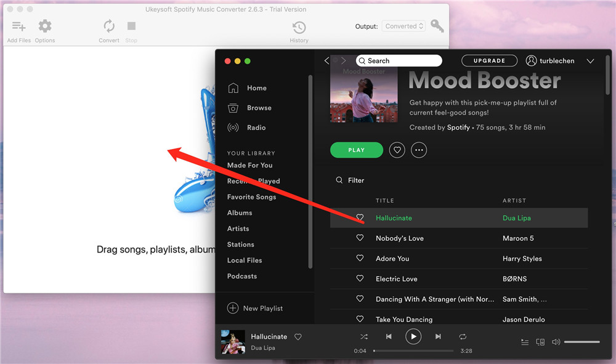The width and height of the screenshot is (616, 364).
Task: Click the Spotify sidebar scrollbar
Action: [310, 172]
